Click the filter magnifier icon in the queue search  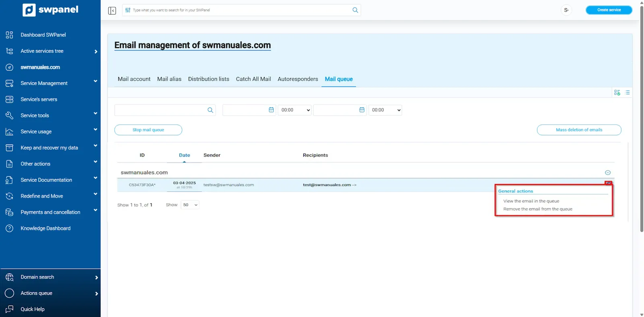click(x=210, y=110)
